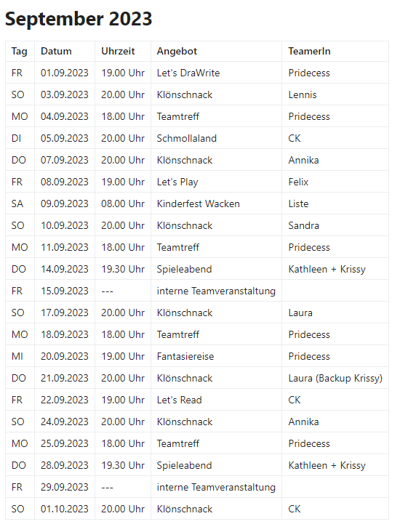Click teamer Felix

298,182
